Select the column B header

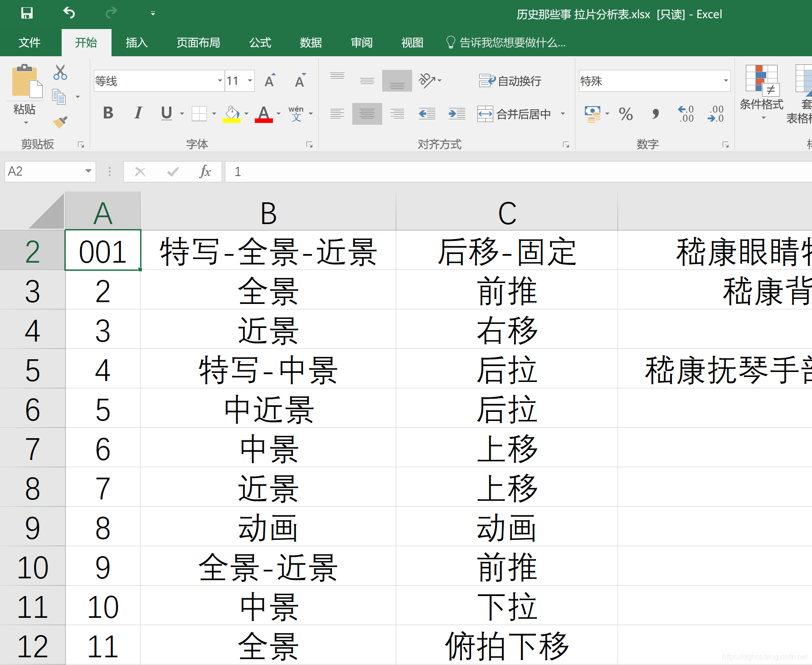point(268,211)
